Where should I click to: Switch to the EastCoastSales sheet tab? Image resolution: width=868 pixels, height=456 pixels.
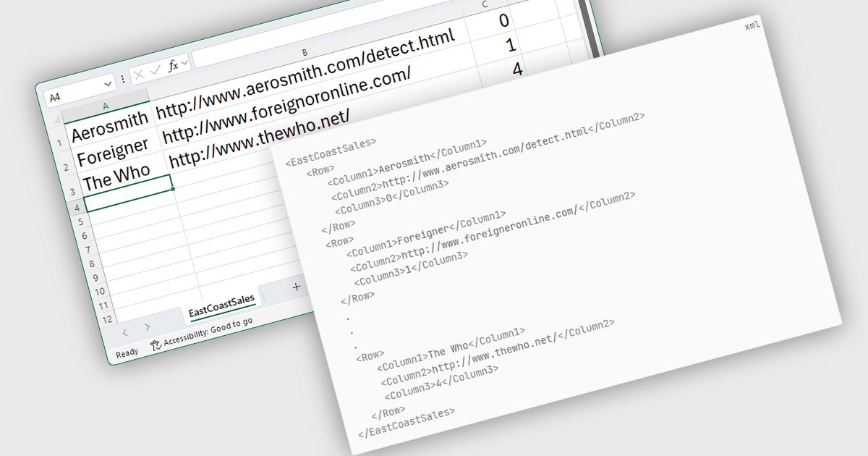[x=221, y=305]
